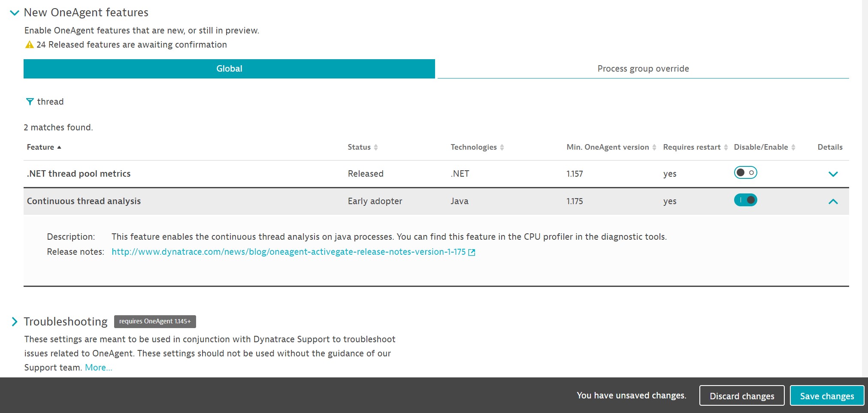Viewport: 868px width, 413px height.
Task: Click '24 Released features are awaiting confirmation'
Action: 132,45
